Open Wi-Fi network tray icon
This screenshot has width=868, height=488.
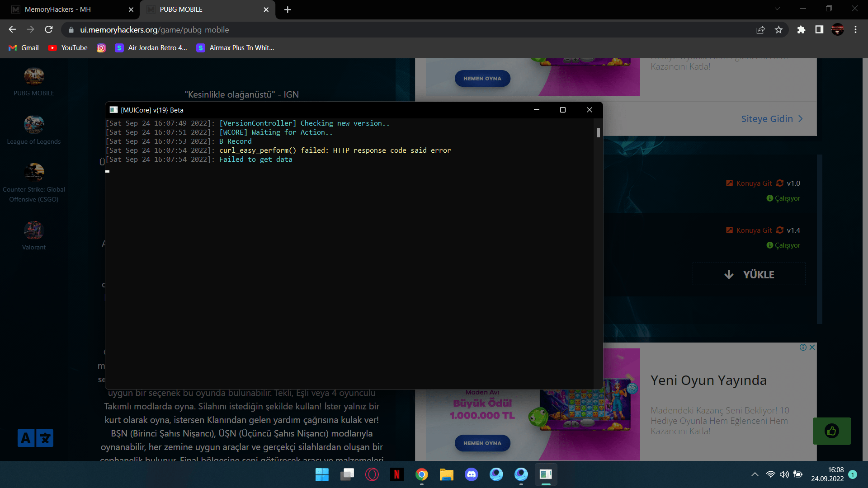click(x=770, y=474)
